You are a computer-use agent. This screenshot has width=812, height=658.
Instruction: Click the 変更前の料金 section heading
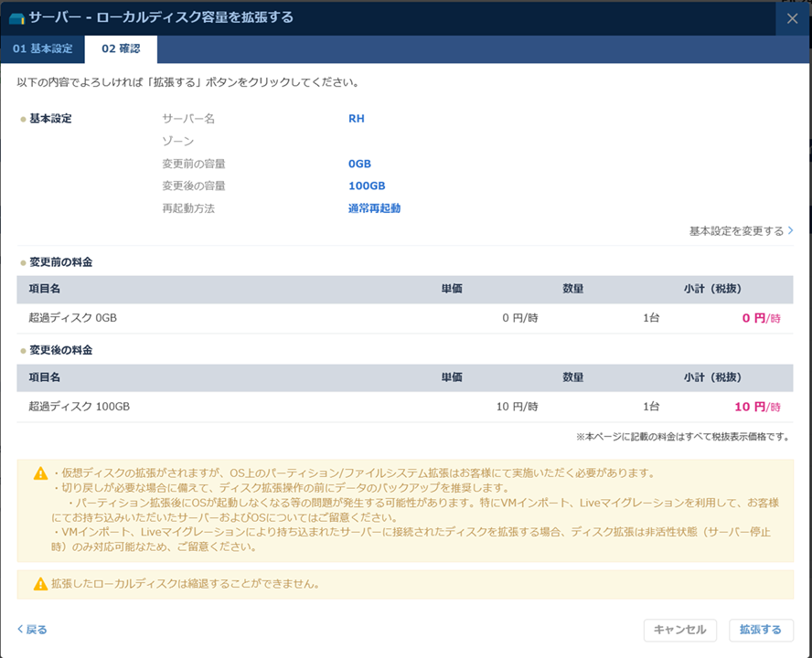click(x=60, y=262)
